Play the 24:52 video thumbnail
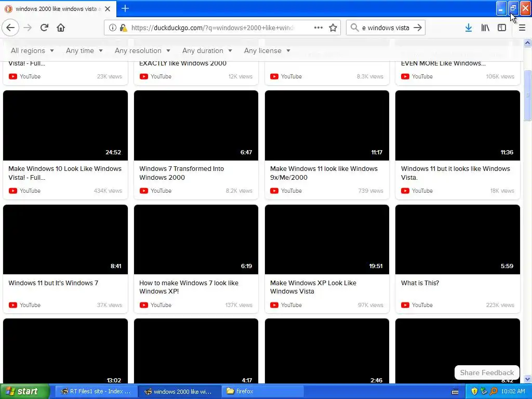532x399 pixels. (65, 125)
